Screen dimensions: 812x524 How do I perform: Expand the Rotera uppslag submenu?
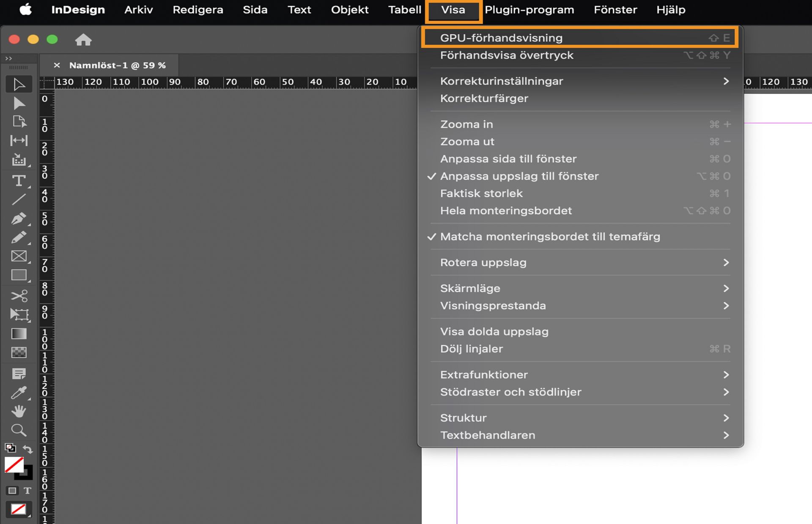tap(483, 262)
